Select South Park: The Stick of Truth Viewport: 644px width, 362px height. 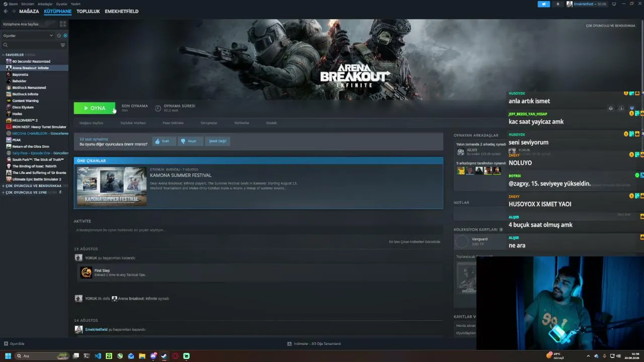click(x=34, y=159)
